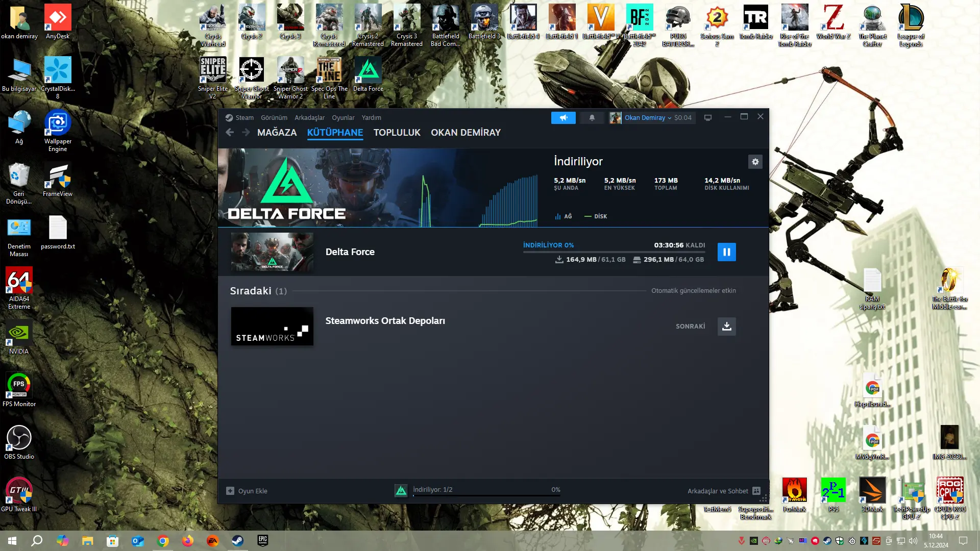Select OBS Studio desktop icon
Screen dimensions: 980x551
(x=19, y=442)
